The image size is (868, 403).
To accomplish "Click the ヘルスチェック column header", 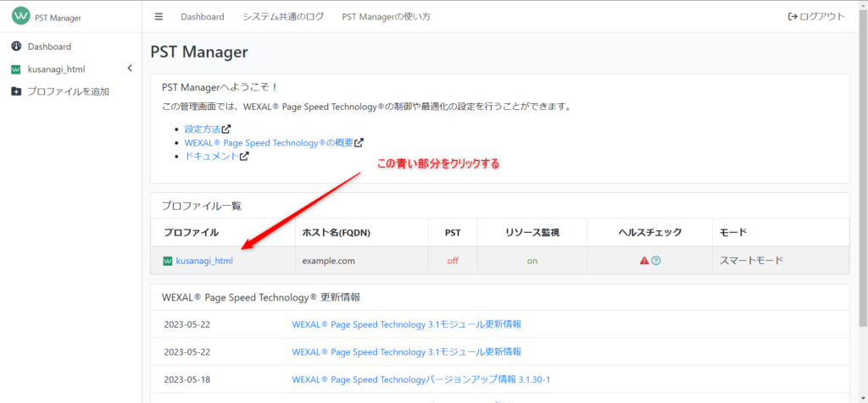I will tap(650, 233).
